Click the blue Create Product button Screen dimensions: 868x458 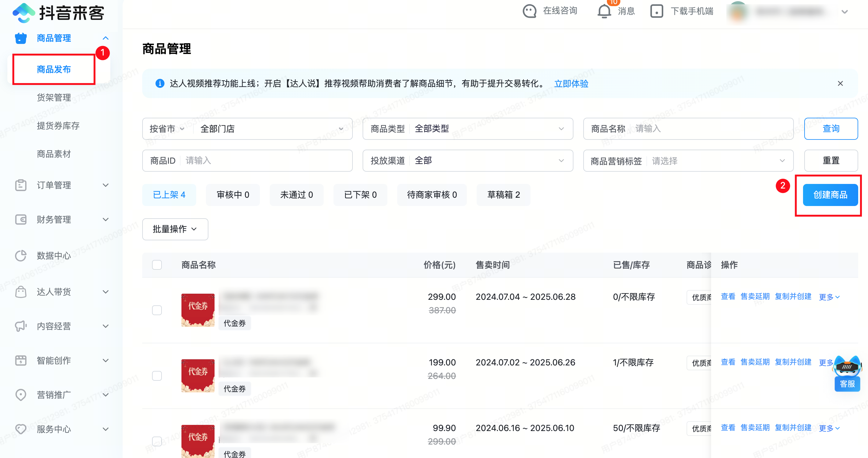[x=830, y=195]
